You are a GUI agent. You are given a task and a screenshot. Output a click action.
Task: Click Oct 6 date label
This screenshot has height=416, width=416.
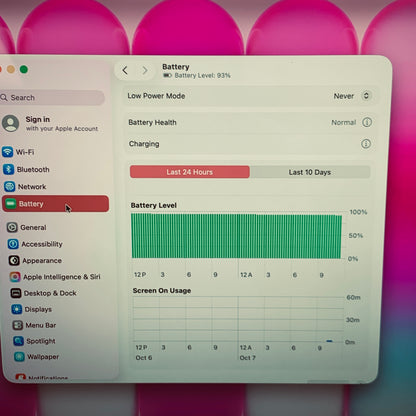144,357
